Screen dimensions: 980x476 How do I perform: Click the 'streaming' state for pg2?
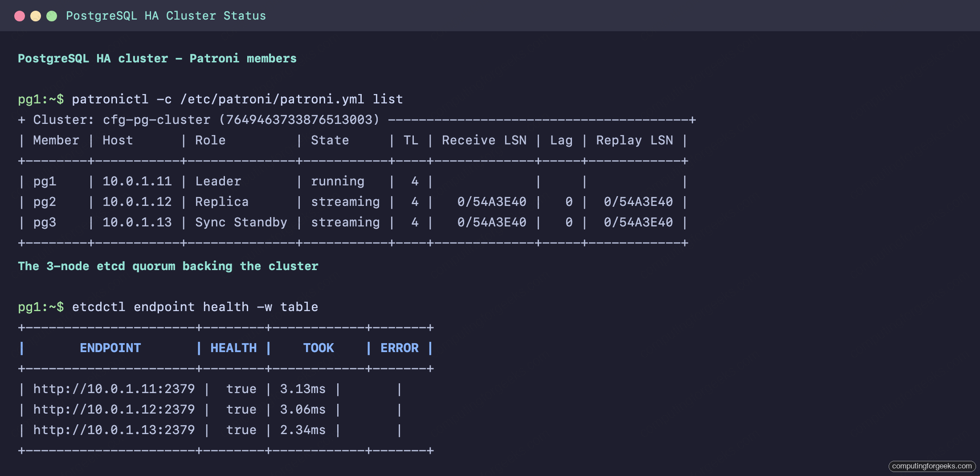[345, 202]
